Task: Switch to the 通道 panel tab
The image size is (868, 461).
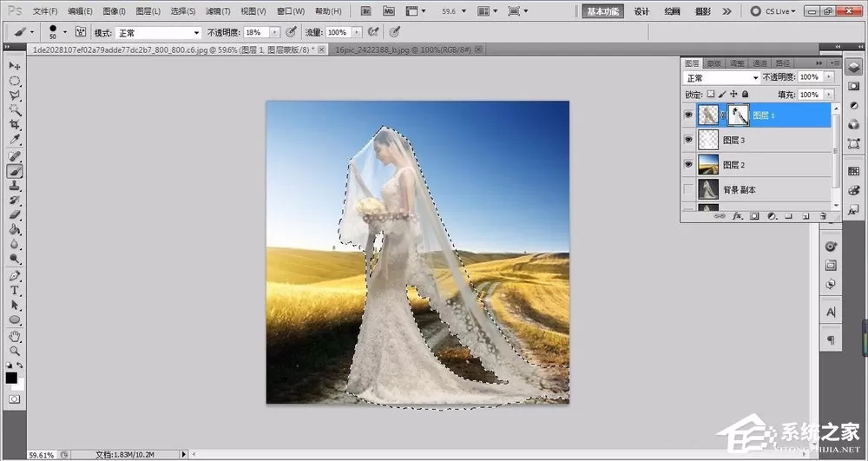Action: pos(760,63)
